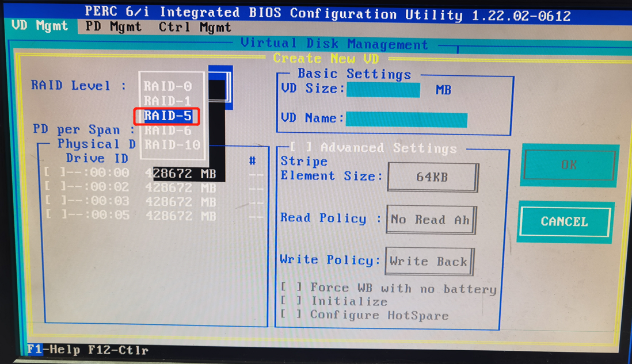Enable the Advanced Settings checkbox
Screen dimensions: 632x364
300,147
